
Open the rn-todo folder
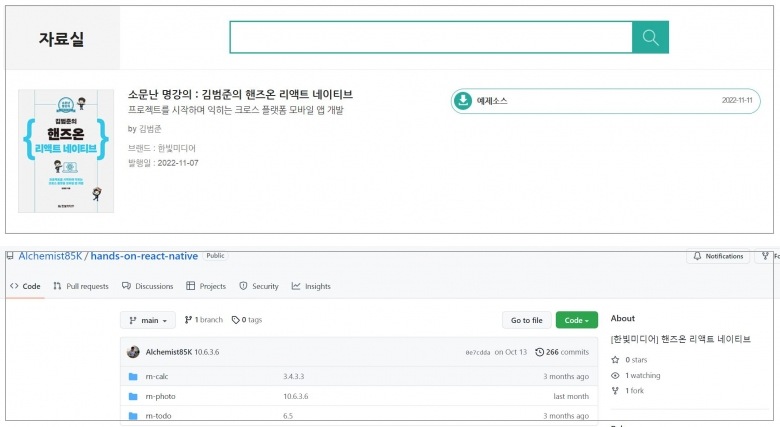[x=158, y=416]
